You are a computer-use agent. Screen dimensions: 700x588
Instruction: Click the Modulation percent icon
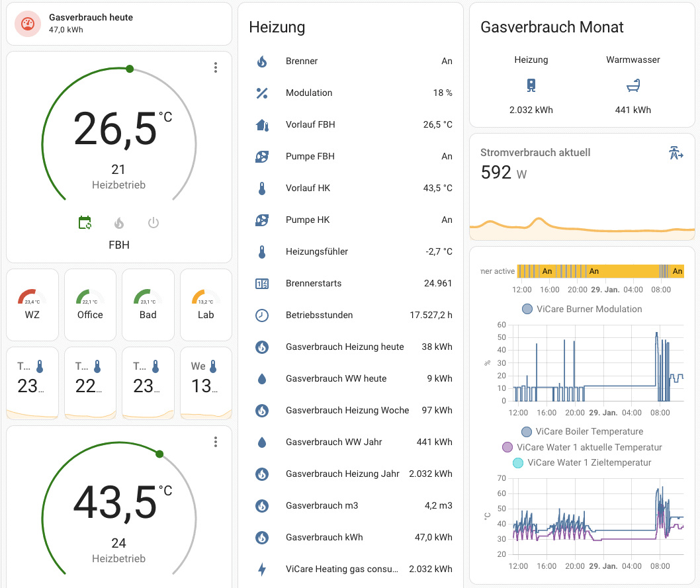[x=262, y=93]
